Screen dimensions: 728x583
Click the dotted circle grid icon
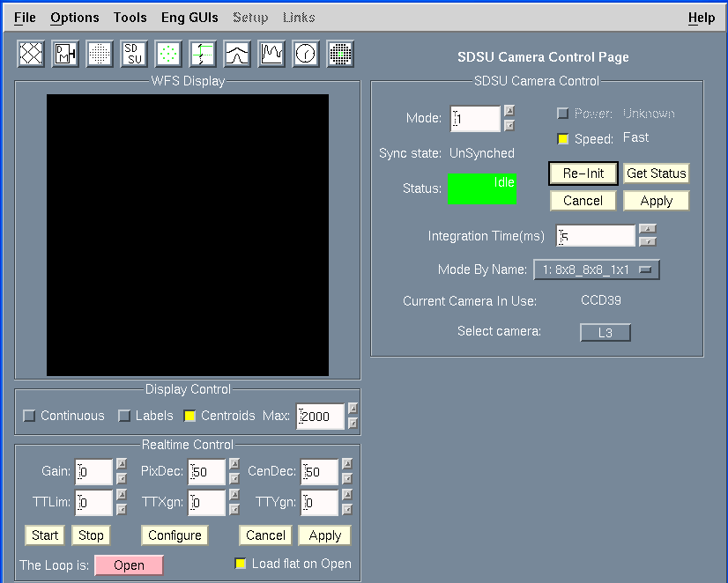100,54
